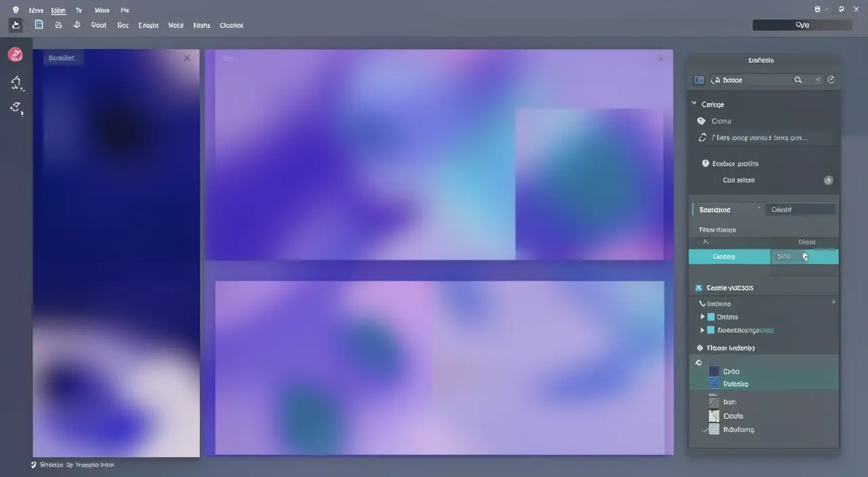Click the Rdutomg row label

[738, 430]
